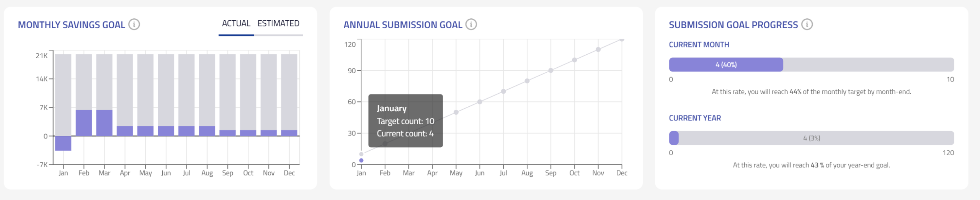The width and height of the screenshot is (980, 200).
Task: Click the negative January savings bar
Action: click(63, 143)
